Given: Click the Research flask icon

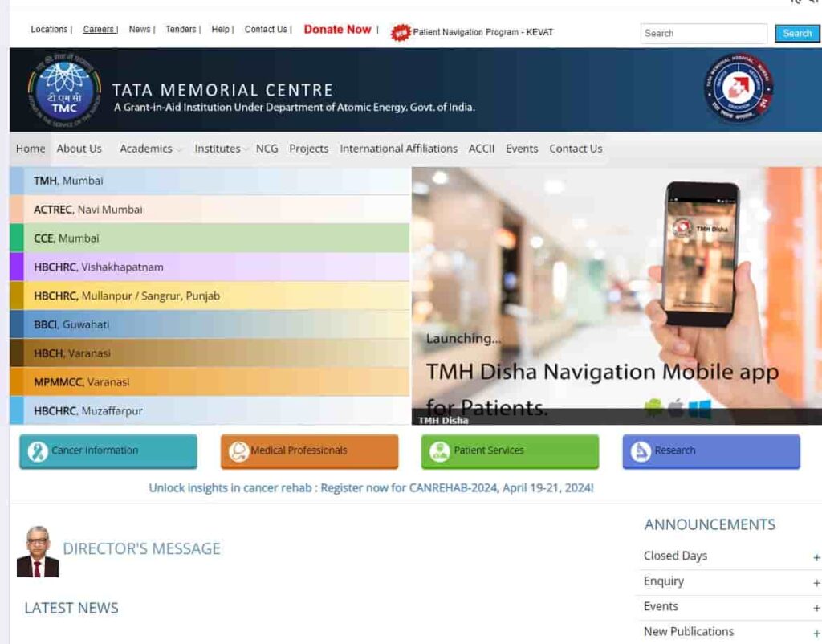Looking at the screenshot, I should (638, 450).
